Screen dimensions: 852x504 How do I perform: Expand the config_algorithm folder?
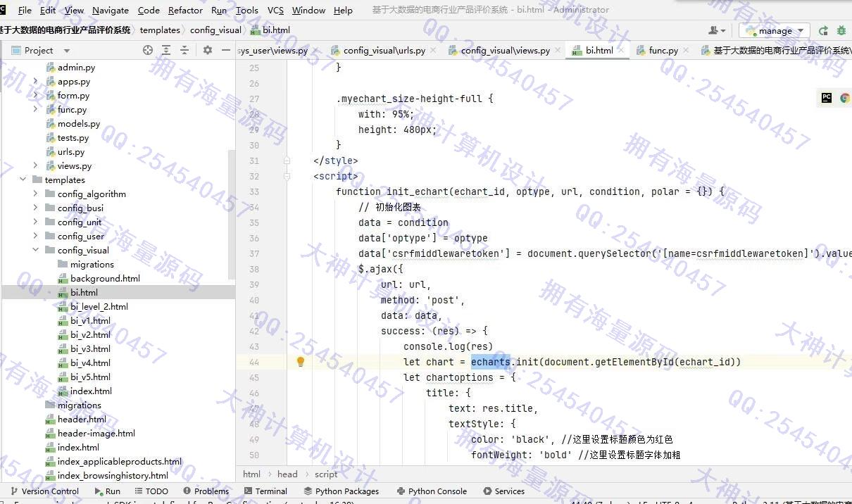point(35,194)
